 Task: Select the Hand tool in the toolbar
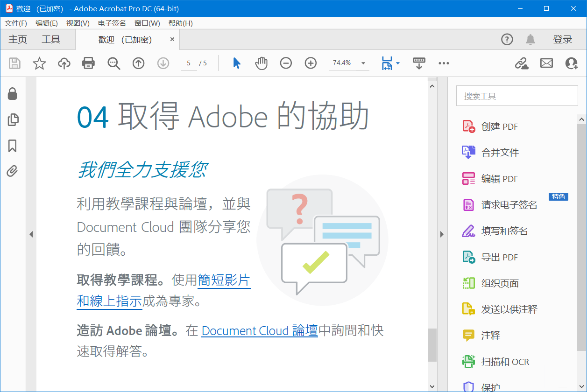(262, 63)
